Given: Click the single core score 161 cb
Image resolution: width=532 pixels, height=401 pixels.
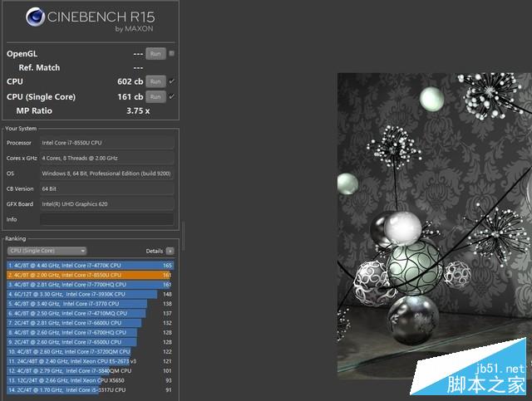Looking at the screenshot, I should (x=131, y=96).
